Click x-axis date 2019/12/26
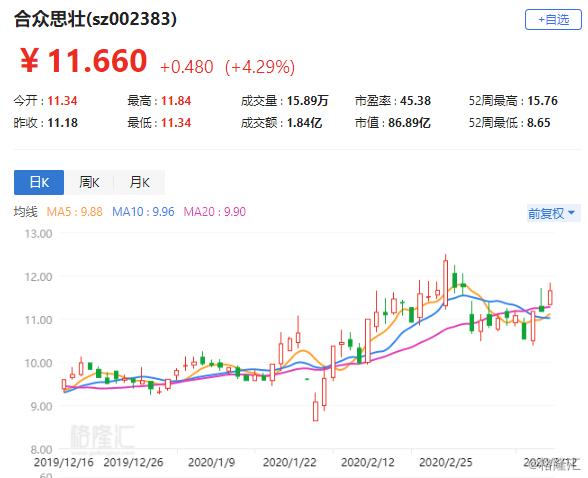This screenshot has height=478, width=588. (133, 462)
